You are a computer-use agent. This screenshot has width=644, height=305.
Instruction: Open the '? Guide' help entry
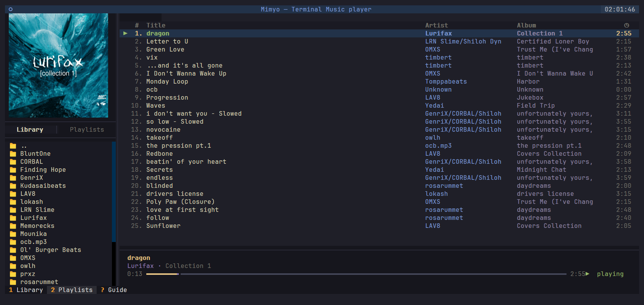coord(114,290)
